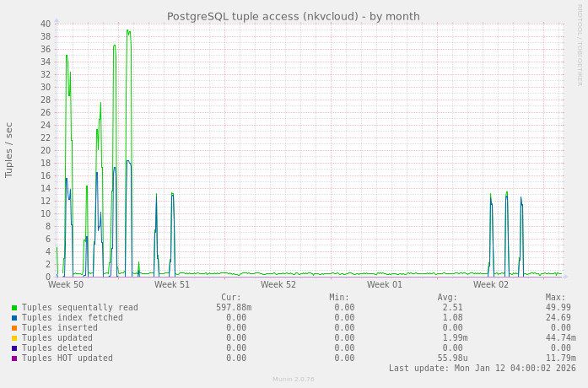Click the chart title PostgreSQL tuple access

294,17
